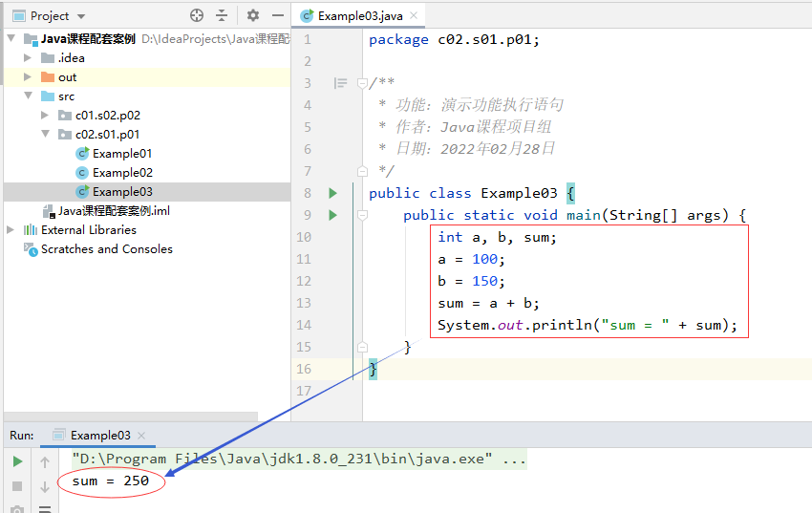This screenshot has height=513, width=812.
Task: Expand the out folder
Action: 28,77
